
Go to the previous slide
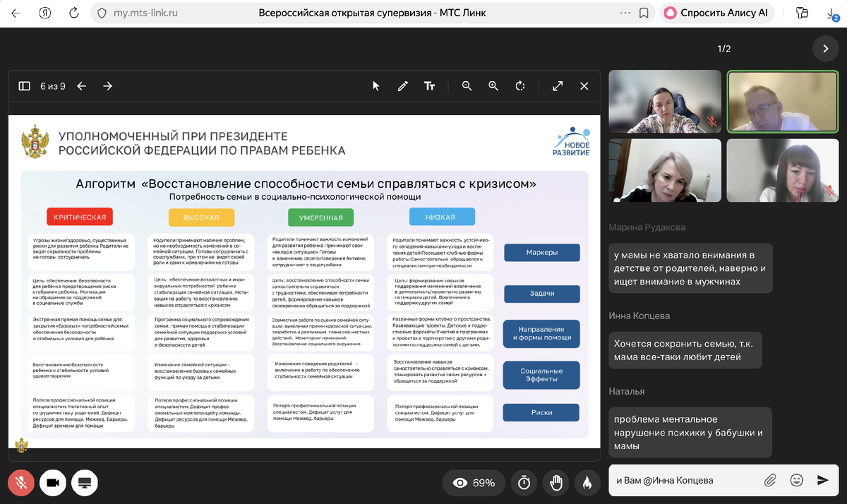(82, 86)
